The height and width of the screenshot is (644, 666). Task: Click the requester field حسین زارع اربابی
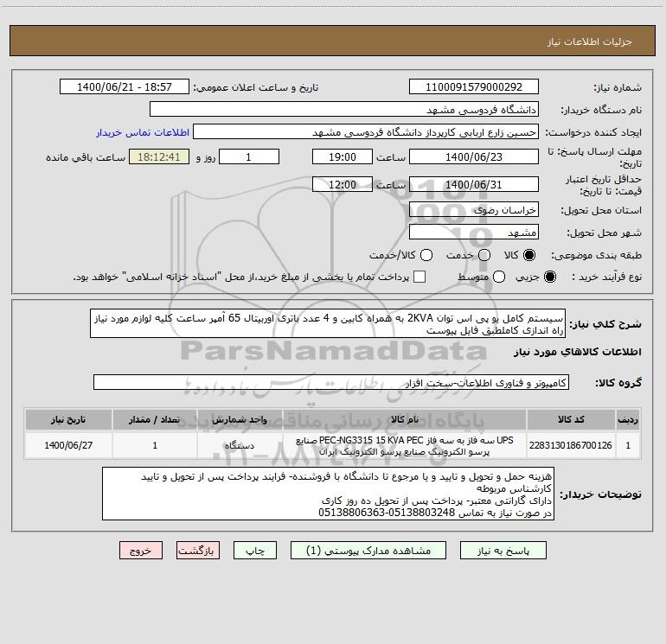366,132
